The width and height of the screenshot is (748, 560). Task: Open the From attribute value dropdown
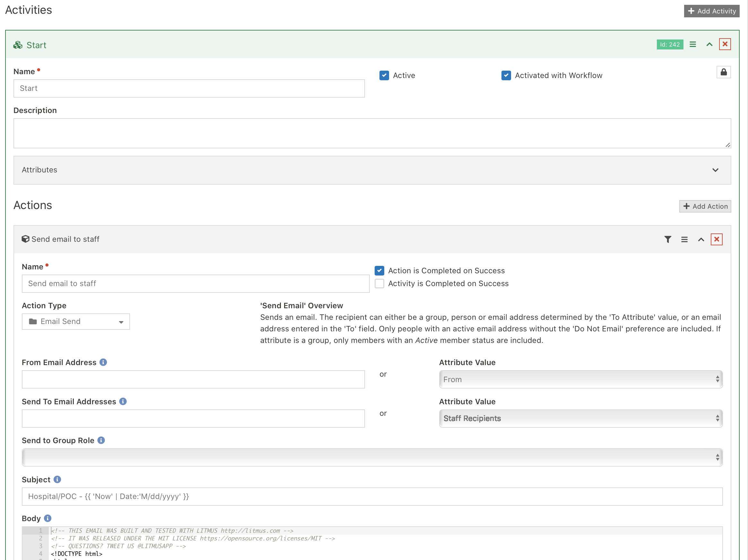(581, 380)
